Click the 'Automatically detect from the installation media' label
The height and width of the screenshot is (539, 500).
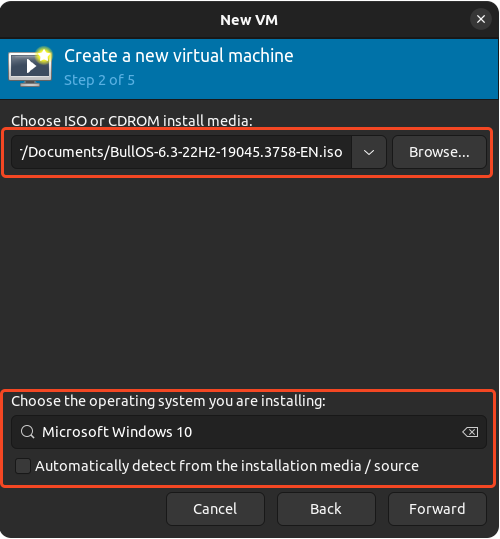point(227,466)
